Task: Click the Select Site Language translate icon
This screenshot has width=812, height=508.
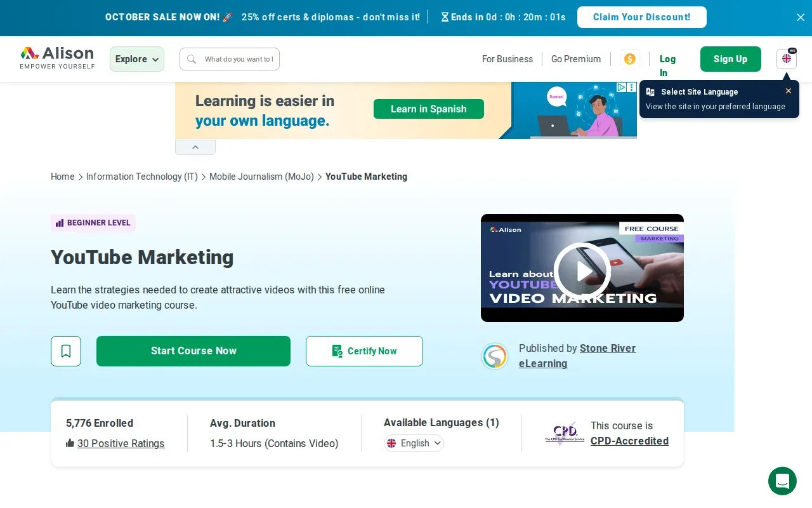Action: point(650,91)
